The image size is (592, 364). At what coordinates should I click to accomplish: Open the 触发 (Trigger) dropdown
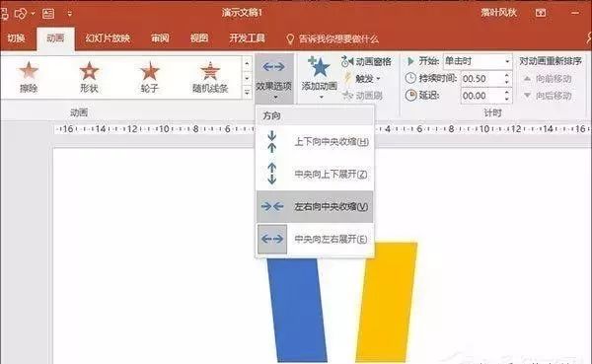click(x=362, y=79)
